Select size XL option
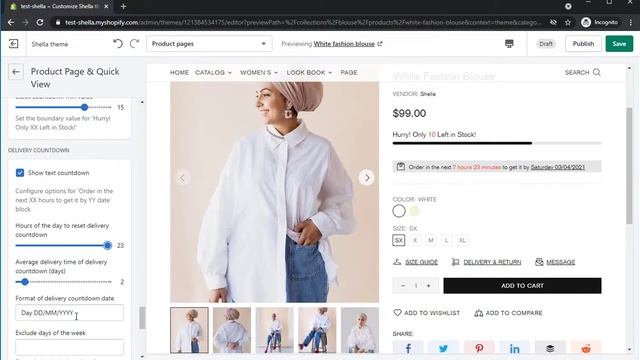This screenshot has height=360, width=640. (x=462, y=240)
